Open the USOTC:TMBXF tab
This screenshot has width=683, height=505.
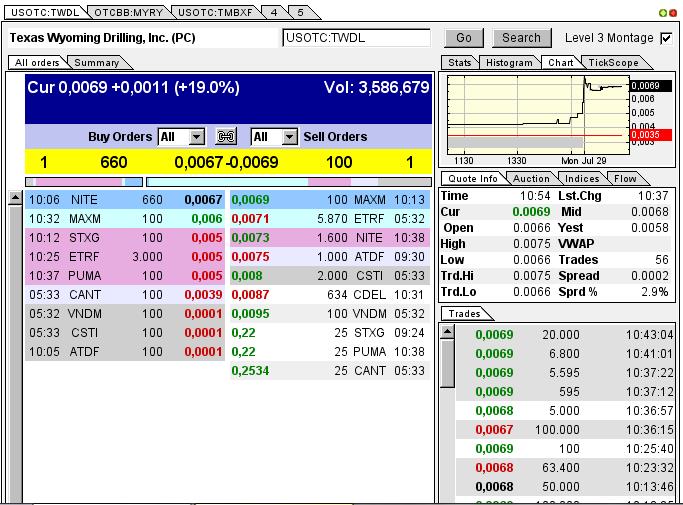[214, 12]
